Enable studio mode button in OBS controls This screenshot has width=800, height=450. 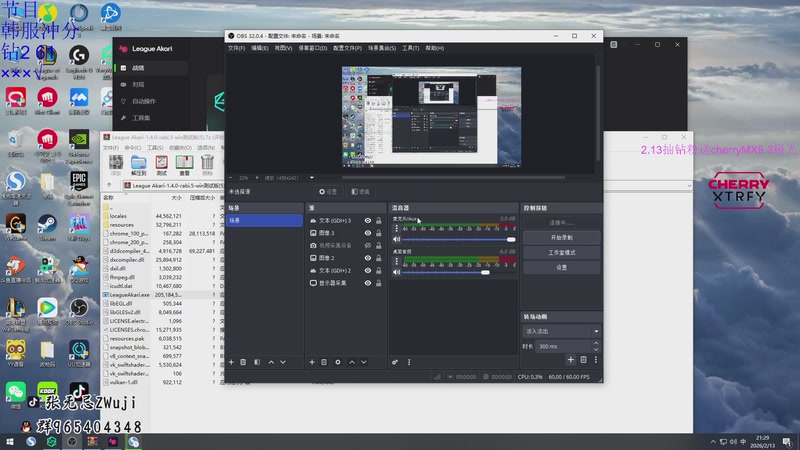561,253
